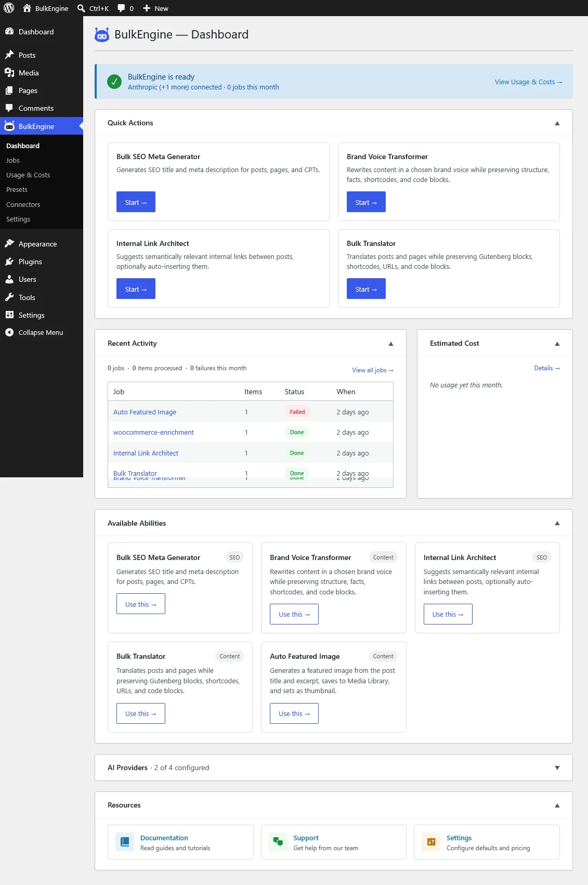The image size is (588, 885).
Task: Click the Documentation book icon
Action: point(125,841)
